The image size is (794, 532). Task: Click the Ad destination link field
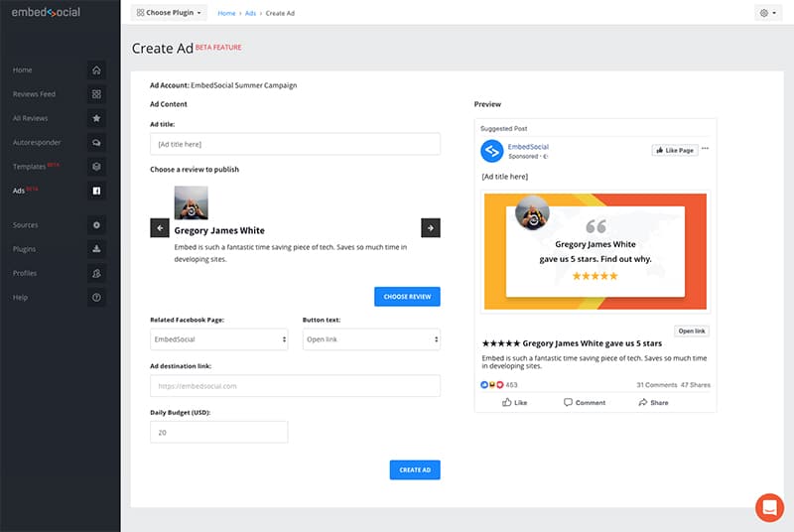(295, 386)
